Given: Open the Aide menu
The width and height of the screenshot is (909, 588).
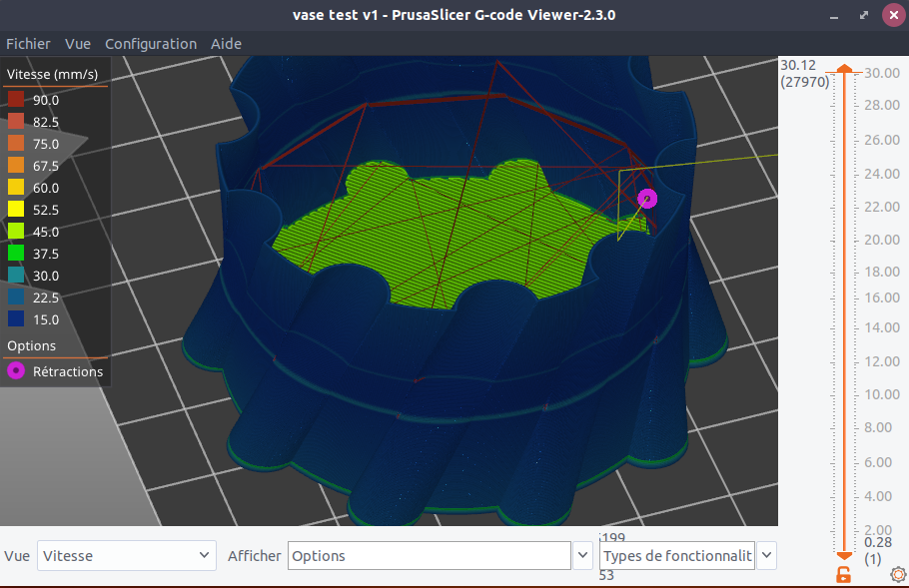Looking at the screenshot, I should (226, 44).
